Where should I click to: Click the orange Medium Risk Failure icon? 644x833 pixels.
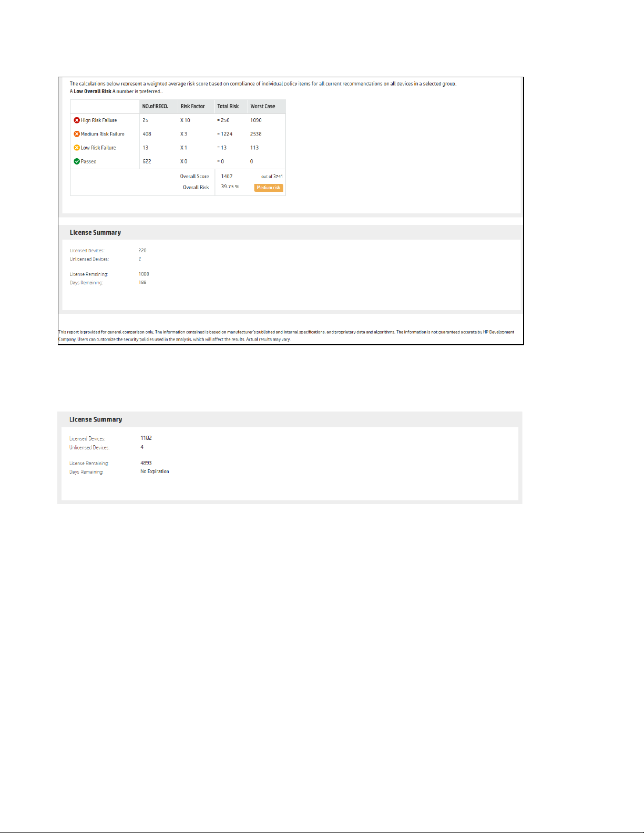click(x=77, y=134)
